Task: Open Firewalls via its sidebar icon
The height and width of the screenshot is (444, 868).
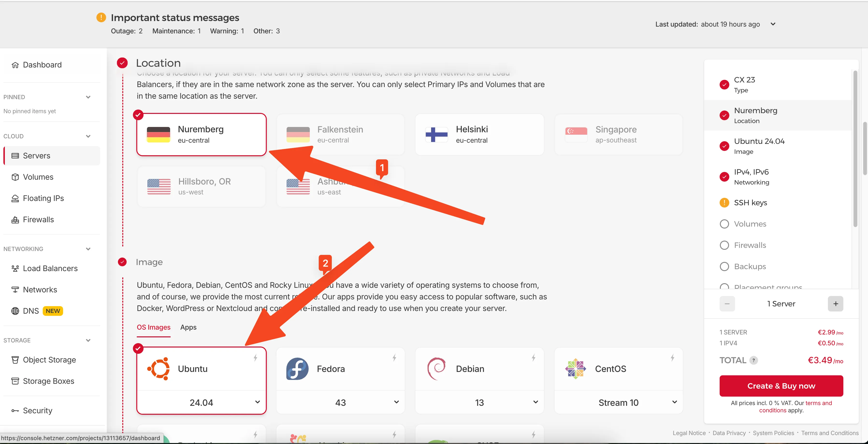Action: click(x=15, y=220)
